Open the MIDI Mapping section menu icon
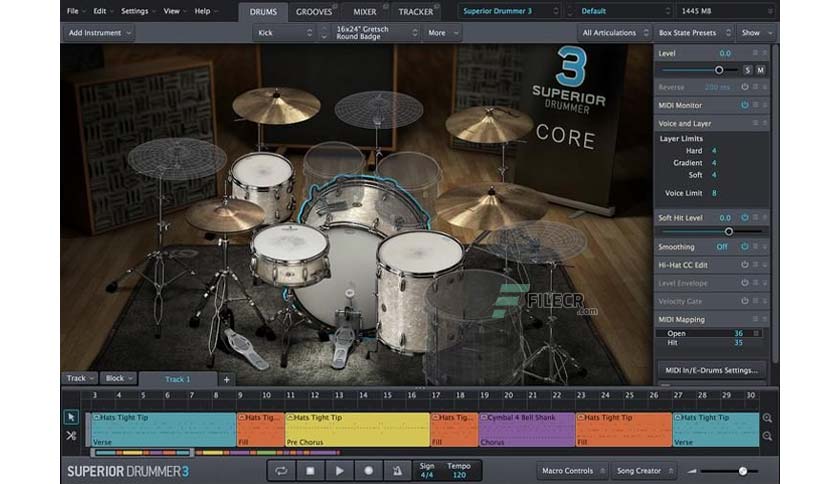 tap(755, 319)
